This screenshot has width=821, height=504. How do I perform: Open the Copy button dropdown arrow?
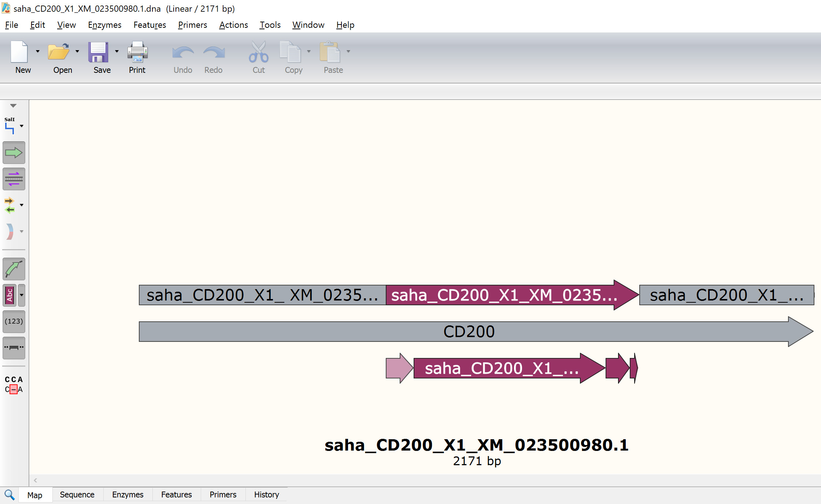pos(309,51)
